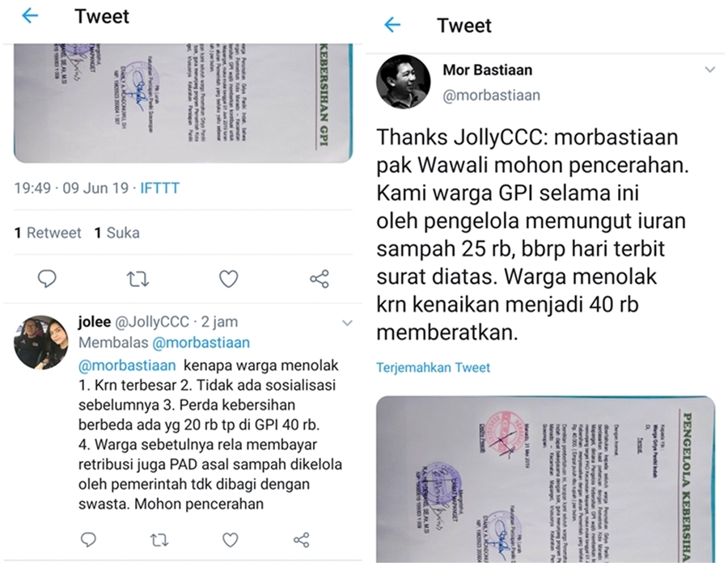Image resolution: width=728 pixels, height=566 pixels.
Task: Share the main tweet via share icon
Action: 320,279
